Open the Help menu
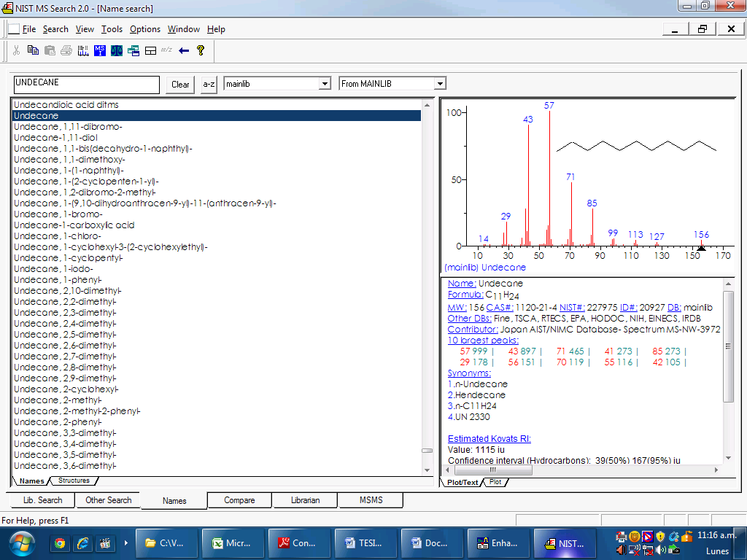Viewport: 747px width, 560px height. tap(216, 29)
